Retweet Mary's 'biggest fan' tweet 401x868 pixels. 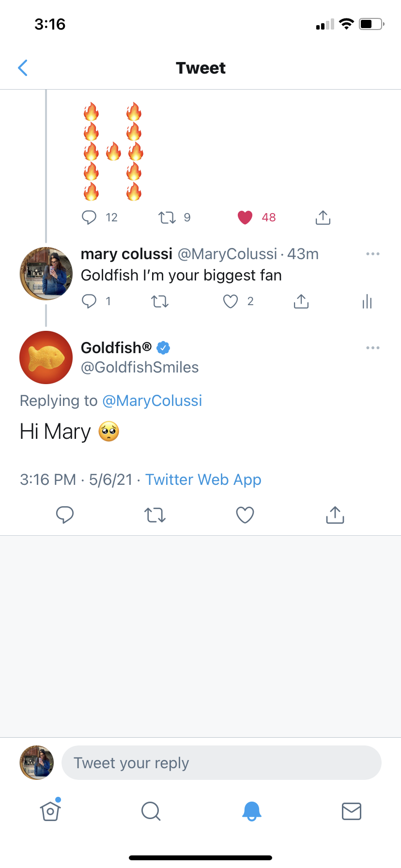click(x=160, y=301)
